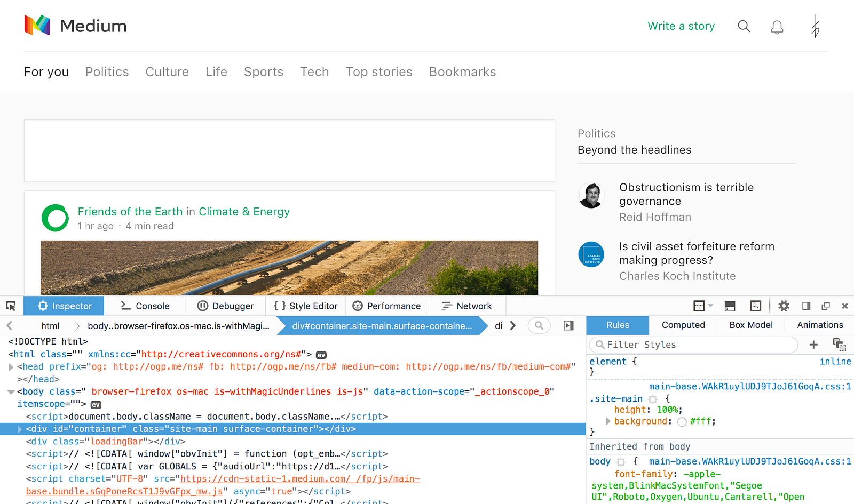This screenshot has width=854, height=504.
Task: Toggle pseudo-class panel icon
Action: point(839,345)
